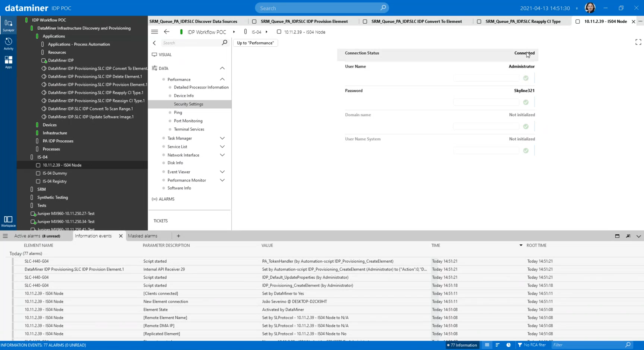Expand the Event Viewer node
Screen dimensions: 644x350
[x=222, y=172]
